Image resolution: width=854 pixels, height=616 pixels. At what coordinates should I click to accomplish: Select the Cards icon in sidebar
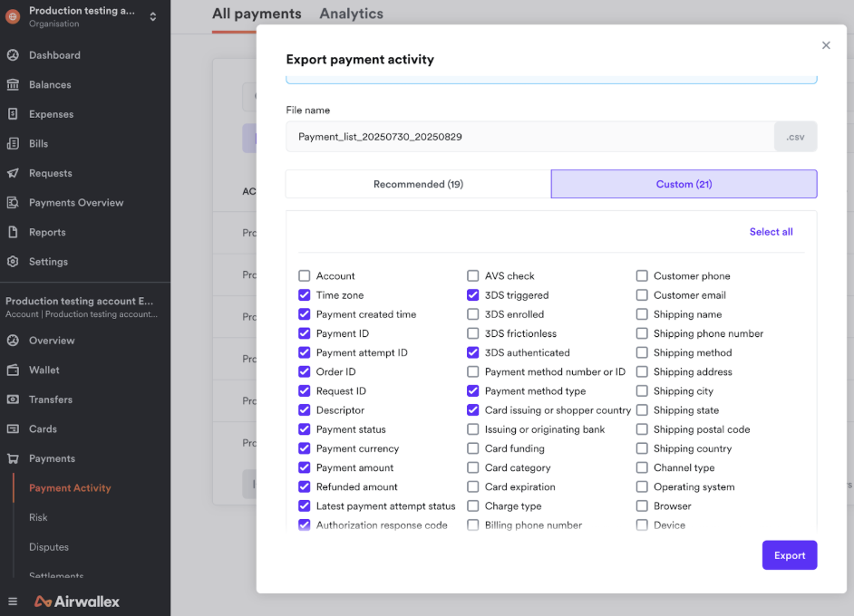click(13, 429)
